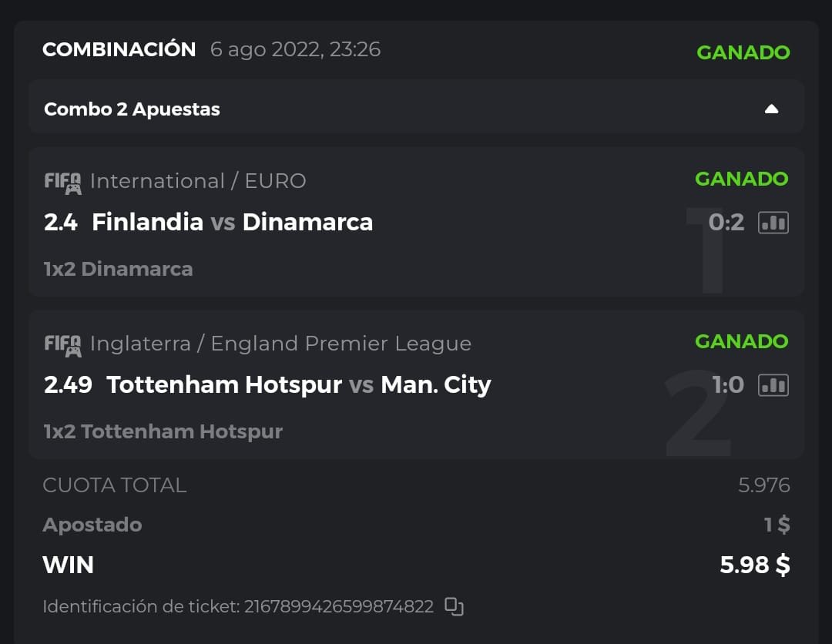Click the 5.976 total odds value
Image resolution: width=832 pixels, height=644 pixels.
763,485
